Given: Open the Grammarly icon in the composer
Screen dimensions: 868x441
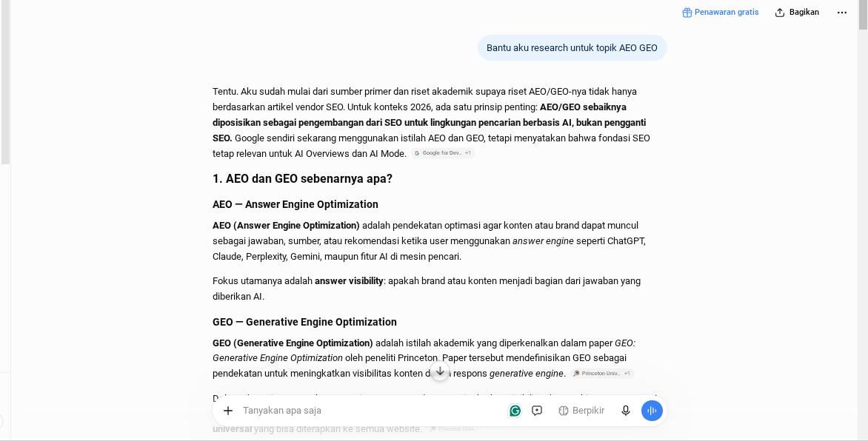Looking at the screenshot, I should point(515,411).
